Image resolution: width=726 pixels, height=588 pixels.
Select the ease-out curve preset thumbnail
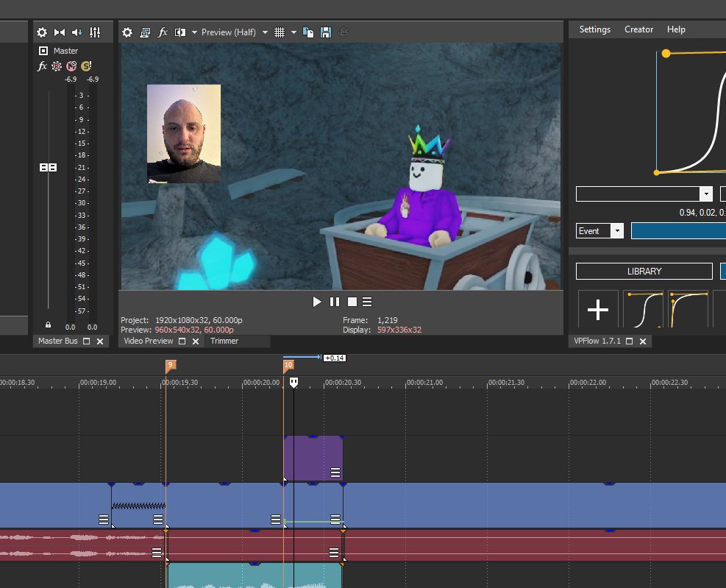point(688,310)
